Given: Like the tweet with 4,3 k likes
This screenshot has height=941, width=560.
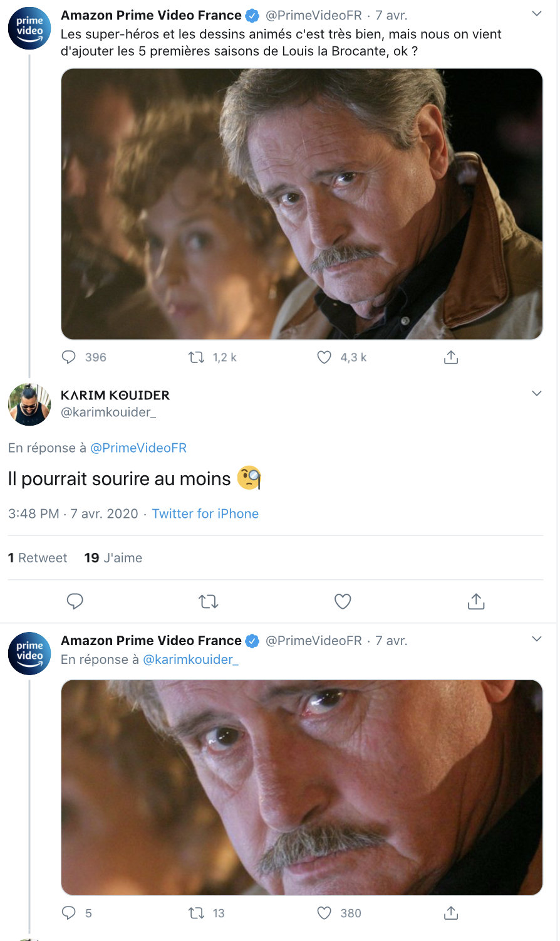Looking at the screenshot, I should [324, 357].
